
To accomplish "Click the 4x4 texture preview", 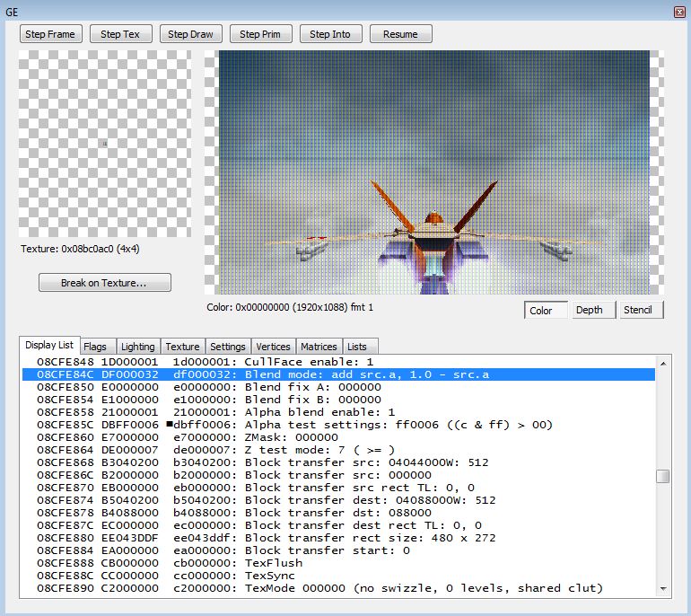I will point(104,144).
